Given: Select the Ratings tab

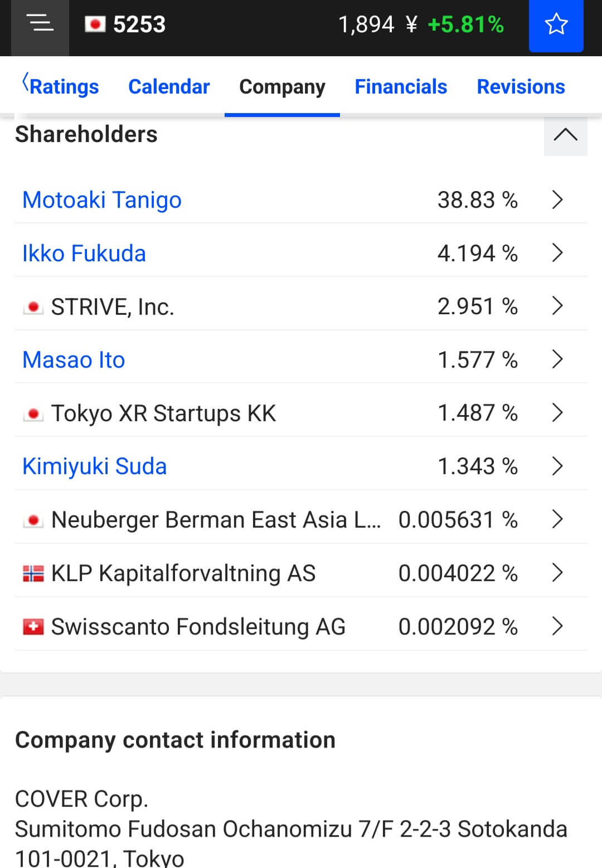Looking at the screenshot, I should click(64, 86).
